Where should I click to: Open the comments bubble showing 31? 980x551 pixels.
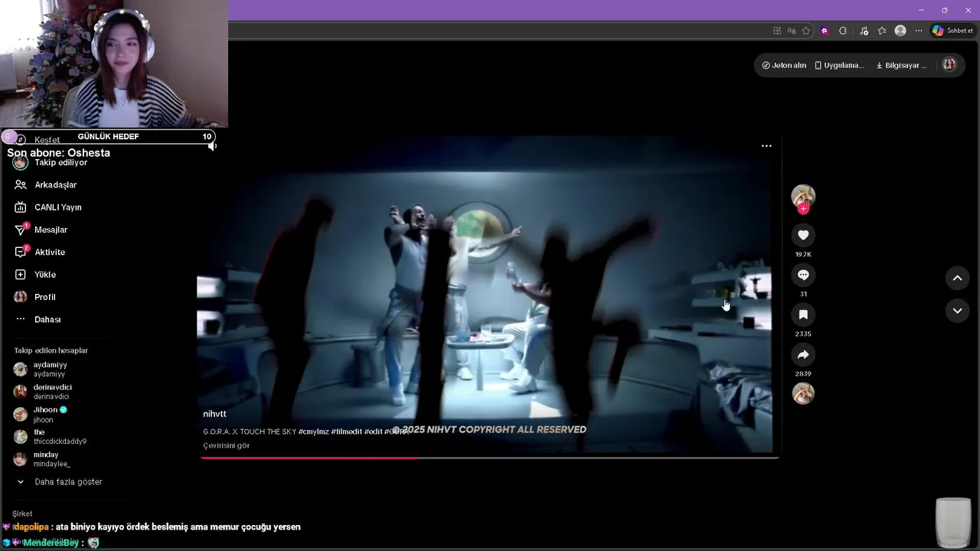click(x=803, y=275)
